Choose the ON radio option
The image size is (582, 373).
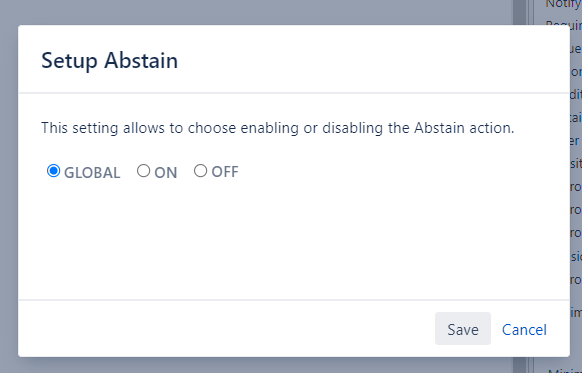point(143,171)
